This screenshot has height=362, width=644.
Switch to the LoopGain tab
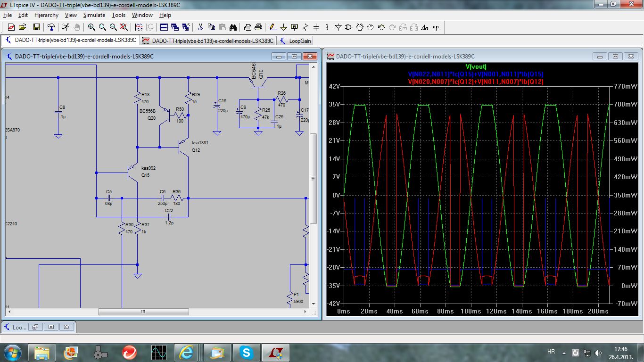pos(296,41)
